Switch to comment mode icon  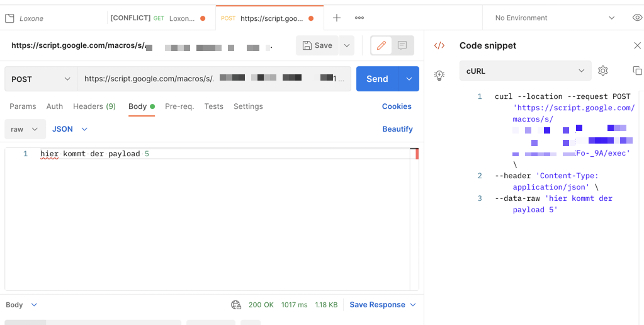click(402, 45)
